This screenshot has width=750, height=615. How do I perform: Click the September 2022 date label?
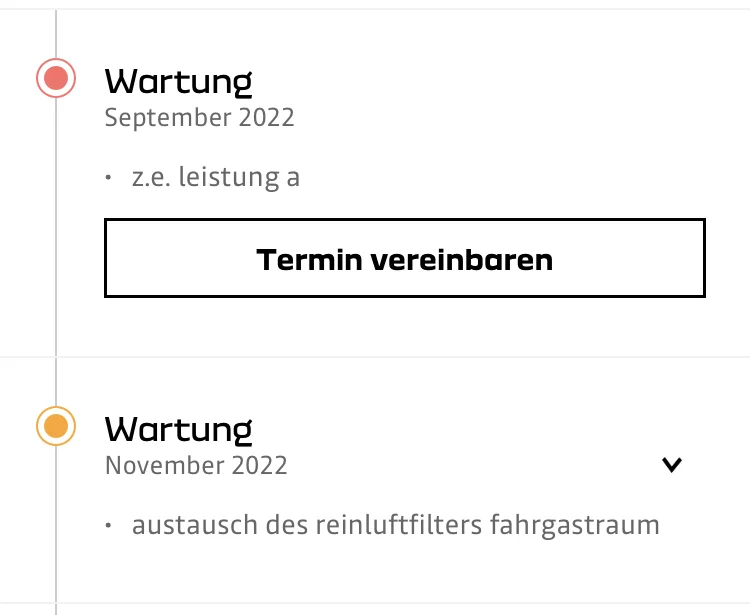point(199,117)
